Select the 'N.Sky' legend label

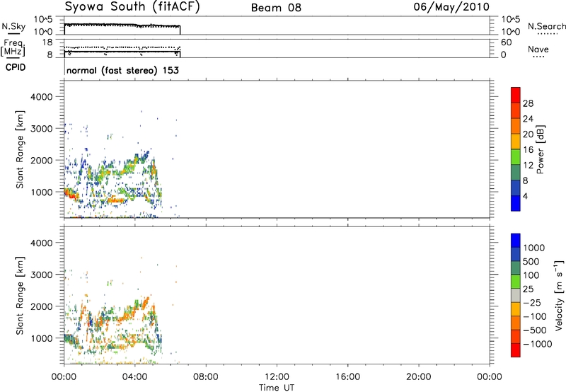13,26
